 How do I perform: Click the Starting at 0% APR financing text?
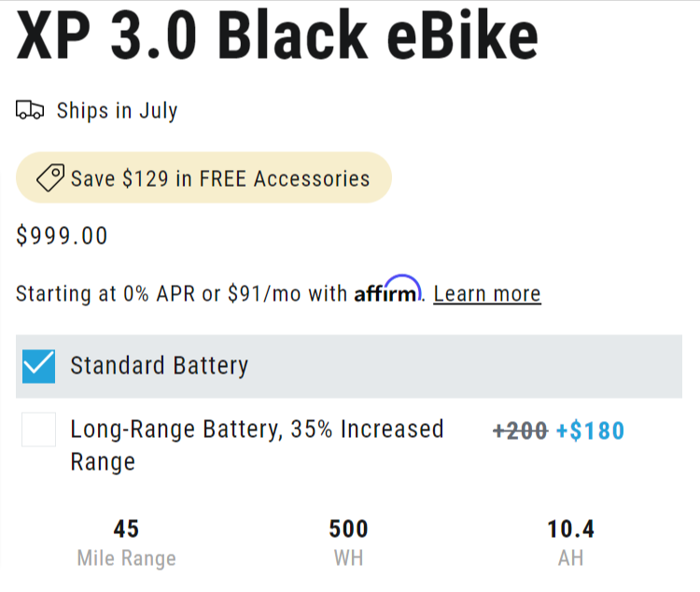tap(182, 293)
